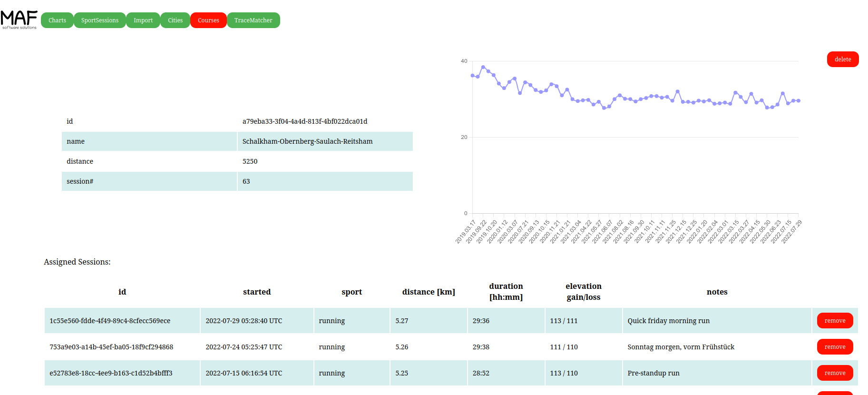Screen dimensions: 868x395
Task: Click the 'notes' column header
Action: (717, 292)
